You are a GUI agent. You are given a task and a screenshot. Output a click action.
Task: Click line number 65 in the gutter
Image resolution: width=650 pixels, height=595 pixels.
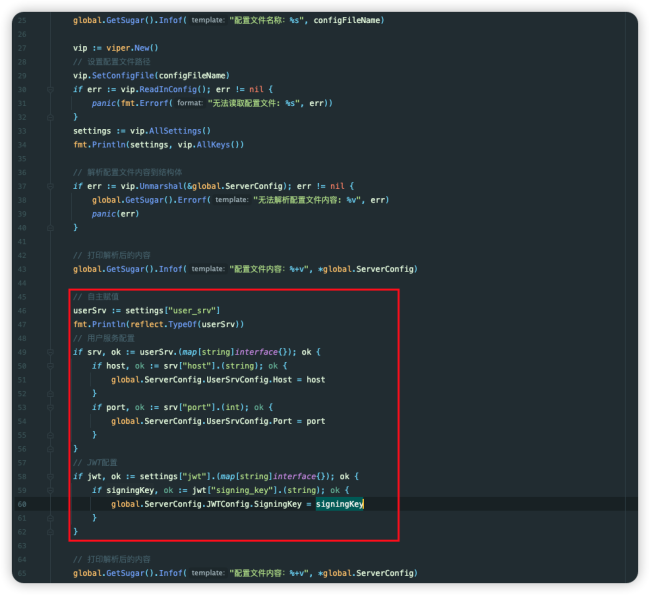[x=22, y=573]
